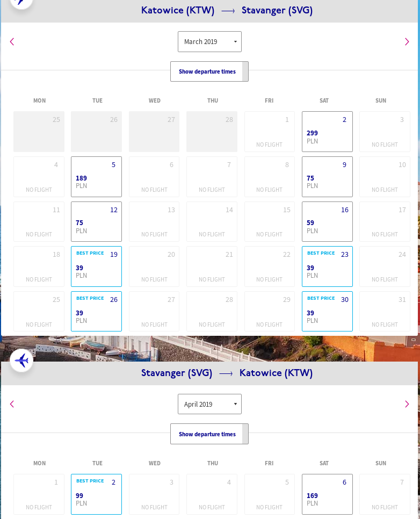Go to next month for outbound flight
420x519 pixels.
coord(407,41)
